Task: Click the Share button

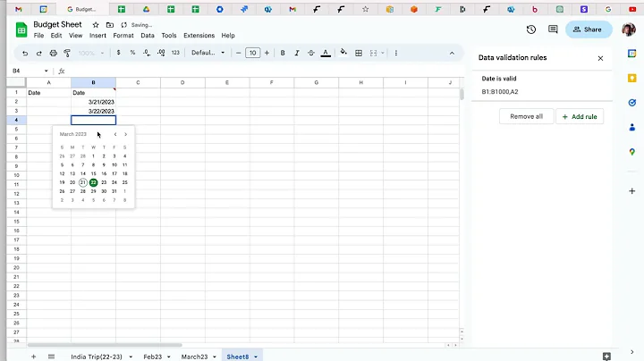Action: 589,29
